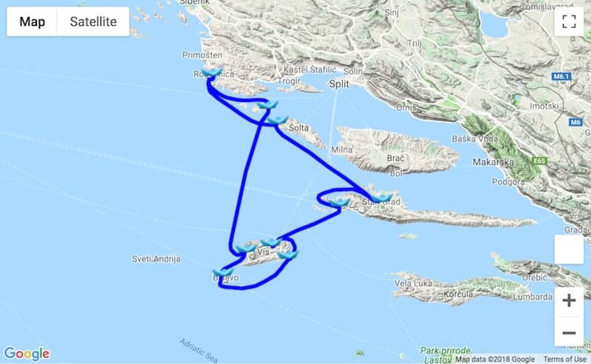Toggle fullscreen map view
Image resolution: width=591 pixels, height=364 pixels.
(569, 21)
